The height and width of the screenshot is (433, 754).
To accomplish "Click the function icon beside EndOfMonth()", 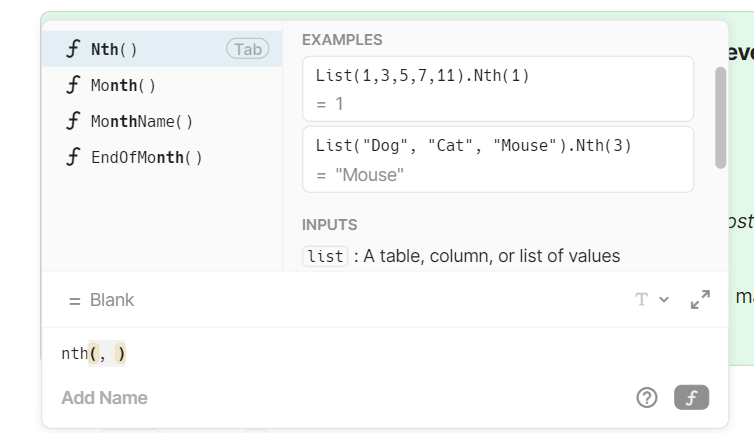I will coord(72,157).
